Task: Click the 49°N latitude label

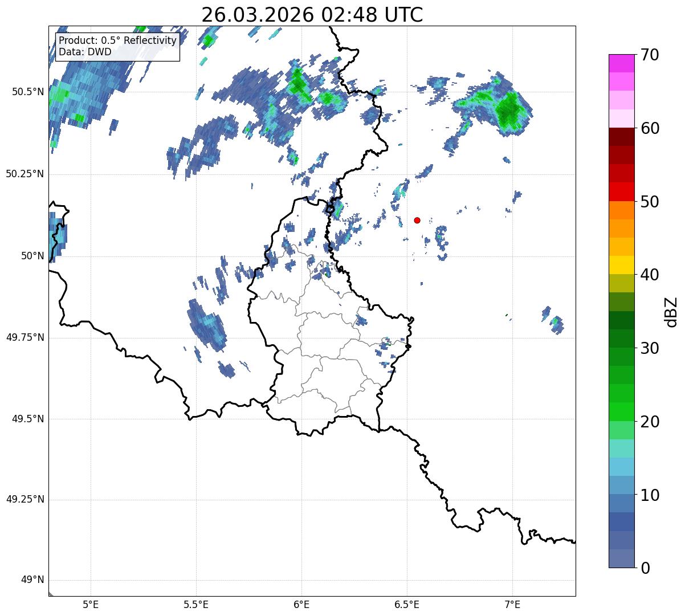Action: tap(32, 580)
